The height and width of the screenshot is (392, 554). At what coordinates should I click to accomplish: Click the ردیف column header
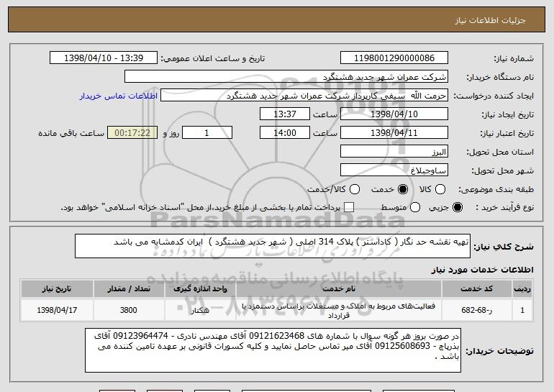(522, 289)
